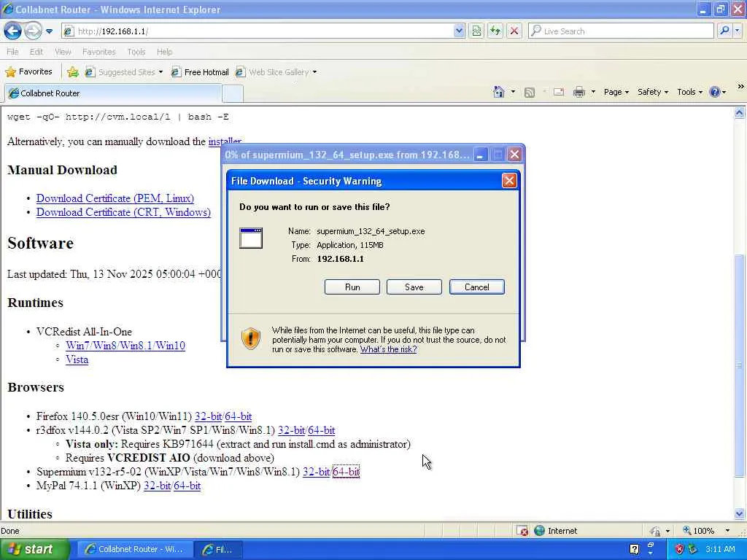Click the page scrollbar up arrow
Viewport: 747px width, 560px height.
click(740, 113)
